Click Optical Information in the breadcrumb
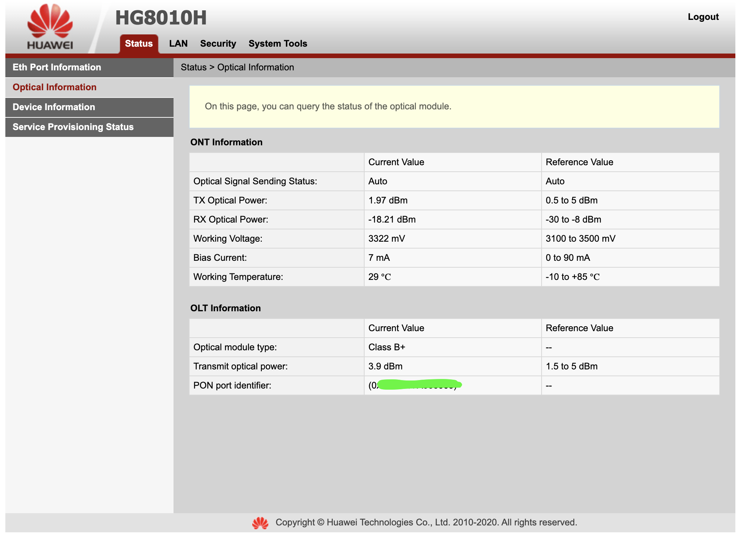The image size is (756, 543). [x=255, y=67]
